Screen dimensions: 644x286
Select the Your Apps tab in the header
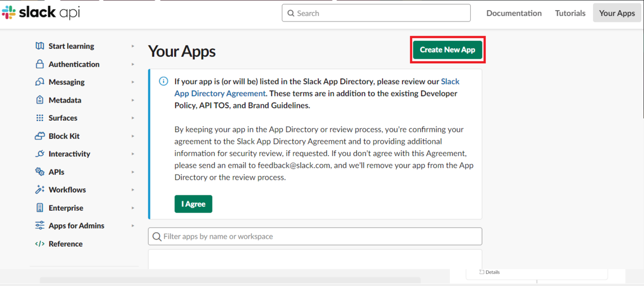click(617, 13)
